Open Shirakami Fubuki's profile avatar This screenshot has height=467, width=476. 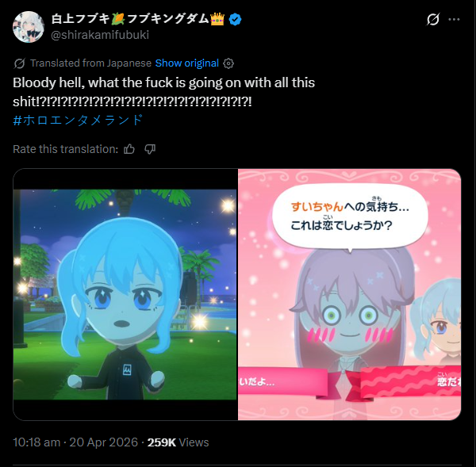click(29, 27)
